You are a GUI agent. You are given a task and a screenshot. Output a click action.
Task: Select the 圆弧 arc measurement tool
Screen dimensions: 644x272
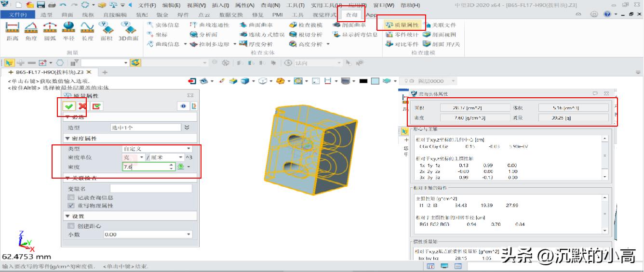coord(50,31)
